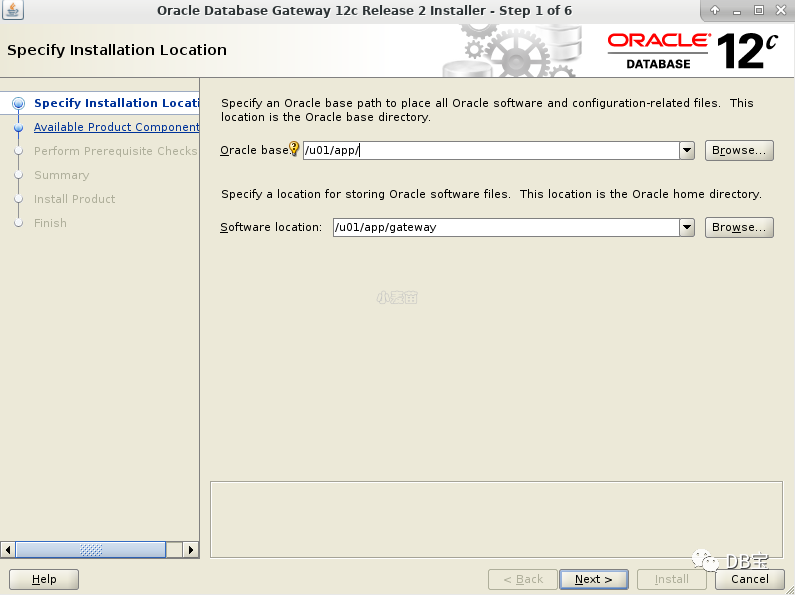This screenshot has width=795, height=595.
Task: Click the Install Product step in the sidebar
Action: pos(75,199)
